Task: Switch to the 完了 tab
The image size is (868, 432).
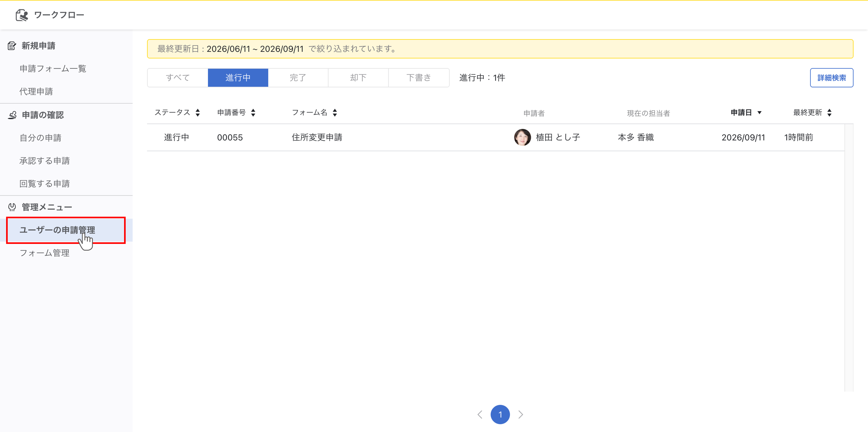Action: (x=298, y=78)
